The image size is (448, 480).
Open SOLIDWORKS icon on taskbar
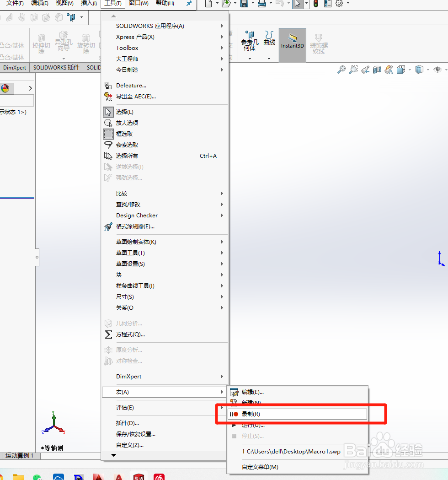point(139,476)
